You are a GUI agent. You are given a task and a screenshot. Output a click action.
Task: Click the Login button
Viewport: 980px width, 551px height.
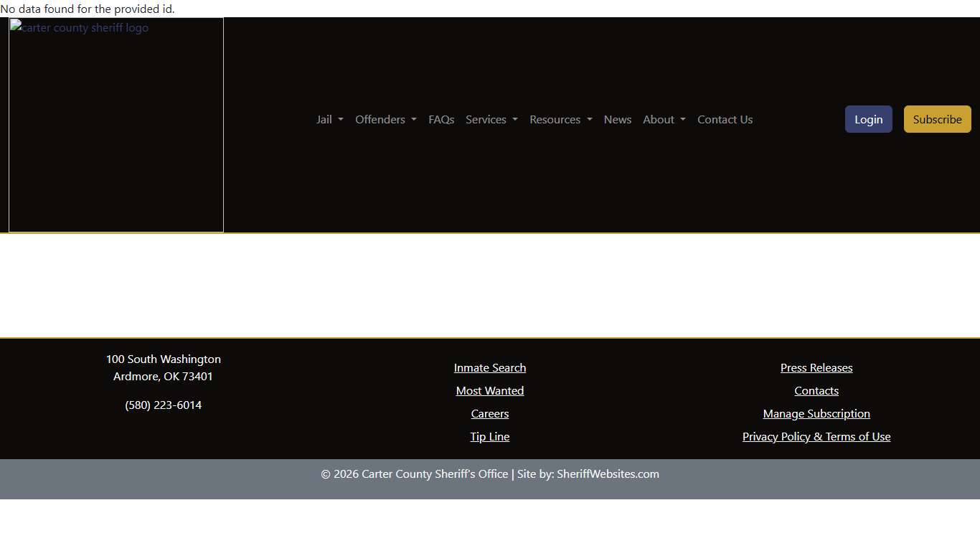coord(868,119)
